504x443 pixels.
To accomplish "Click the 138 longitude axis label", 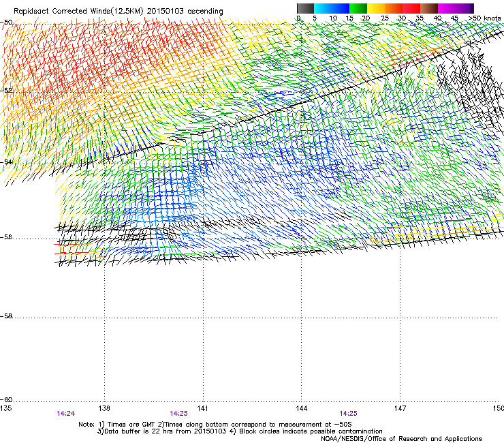I will pyautogui.click(x=104, y=408).
